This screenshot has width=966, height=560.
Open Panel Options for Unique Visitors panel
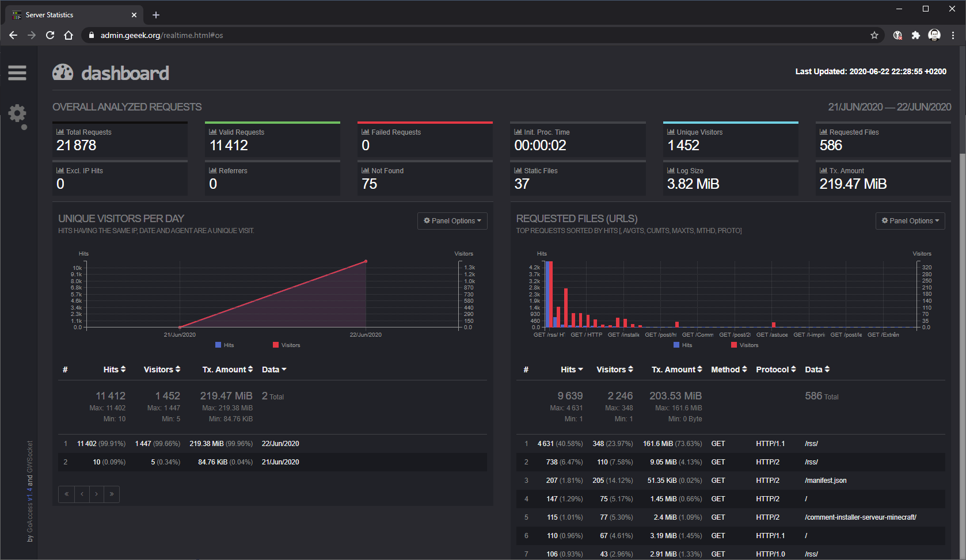pyautogui.click(x=452, y=221)
